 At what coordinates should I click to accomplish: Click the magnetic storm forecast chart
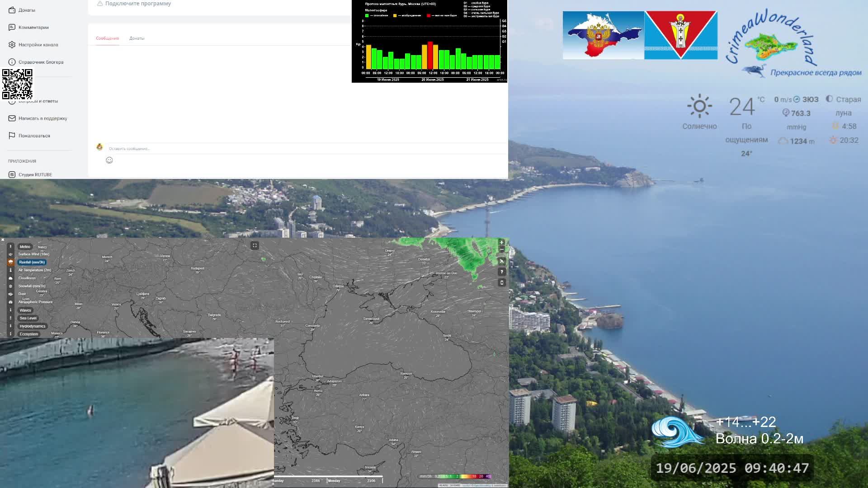pos(429,41)
